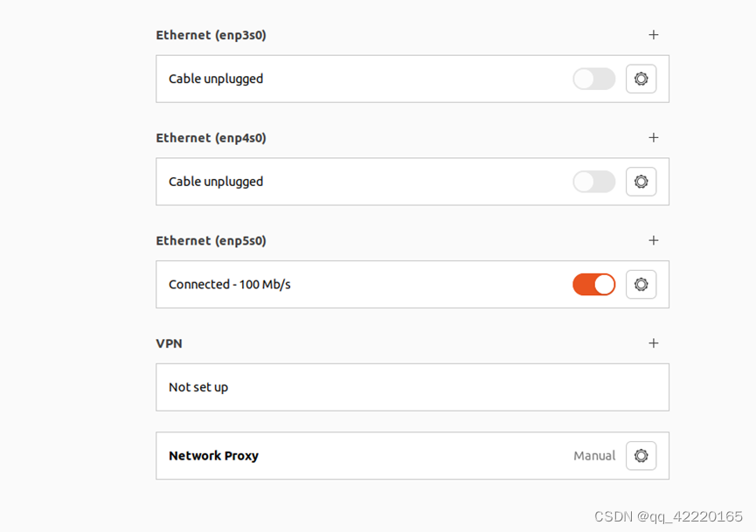Select the VPN Not set up row
Viewport: 756px width, 532px height.
(413, 387)
